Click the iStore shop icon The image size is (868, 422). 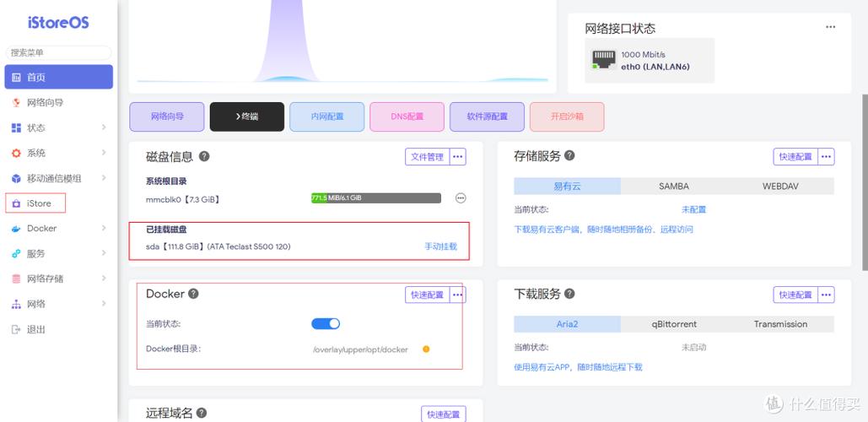pos(16,203)
